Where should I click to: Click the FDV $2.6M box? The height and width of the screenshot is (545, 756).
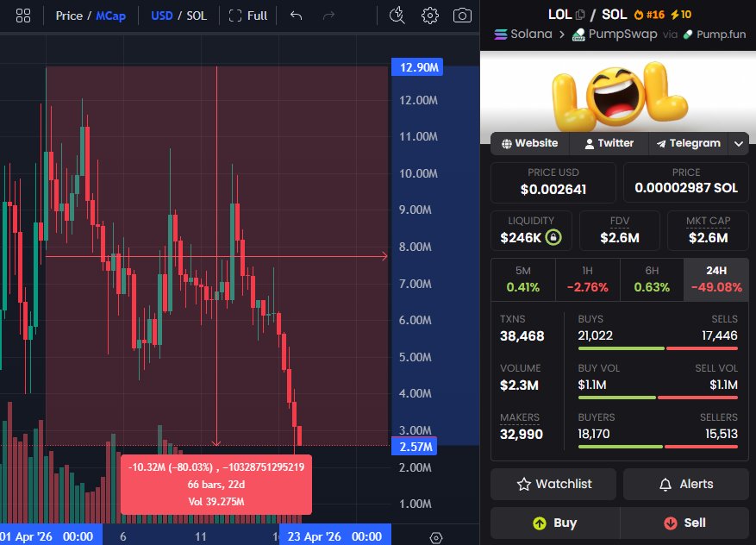620,230
